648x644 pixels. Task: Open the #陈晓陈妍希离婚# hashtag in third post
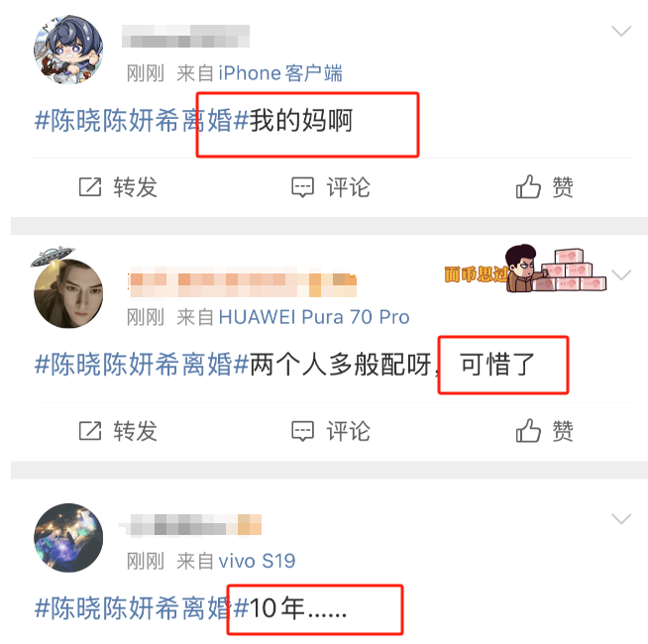(x=142, y=608)
